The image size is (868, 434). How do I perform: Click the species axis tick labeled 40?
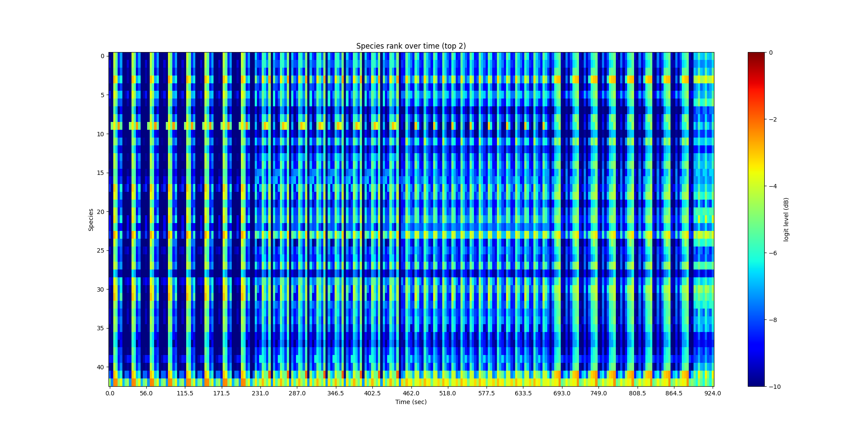point(100,367)
